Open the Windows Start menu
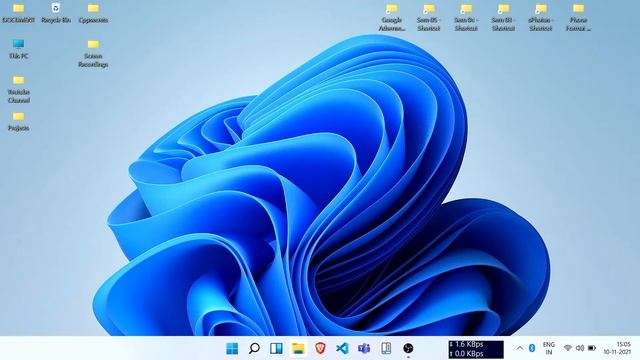 click(x=232, y=348)
